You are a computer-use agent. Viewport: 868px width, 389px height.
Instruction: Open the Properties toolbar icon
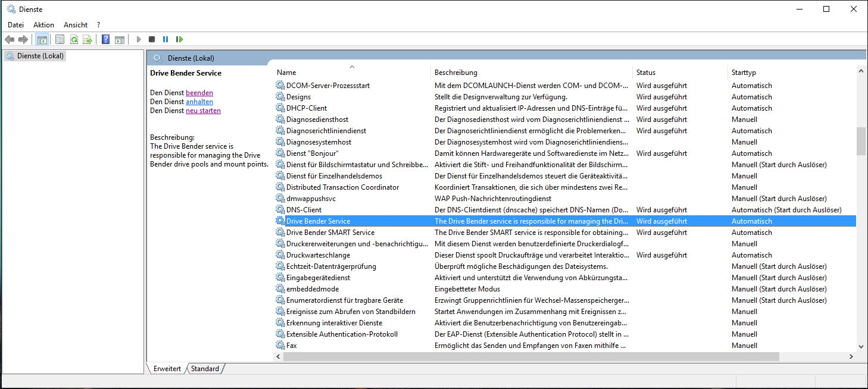click(x=60, y=39)
